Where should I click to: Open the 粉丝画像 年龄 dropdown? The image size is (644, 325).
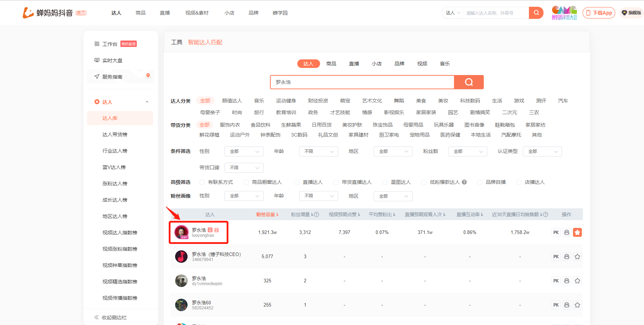(x=319, y=196)
